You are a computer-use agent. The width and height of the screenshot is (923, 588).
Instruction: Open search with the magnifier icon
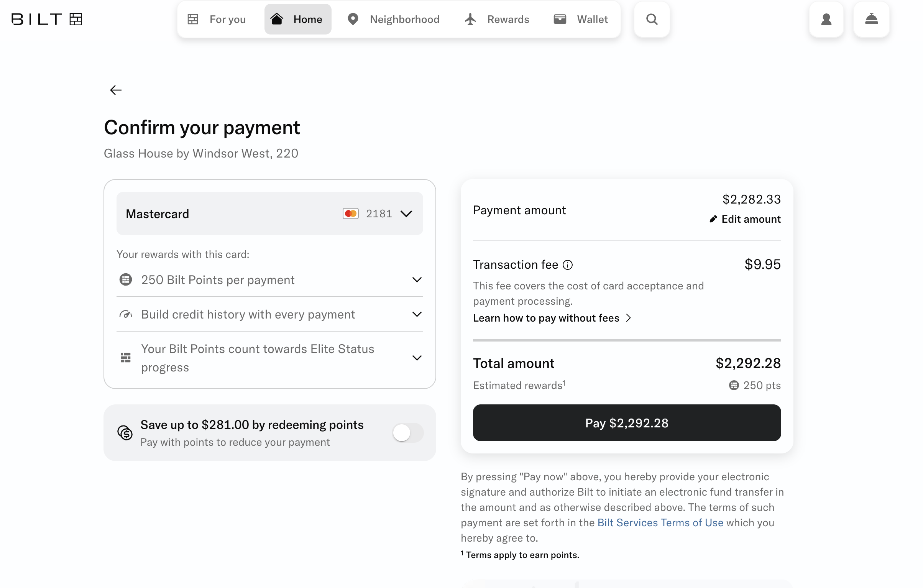click(x=651, y=19)
